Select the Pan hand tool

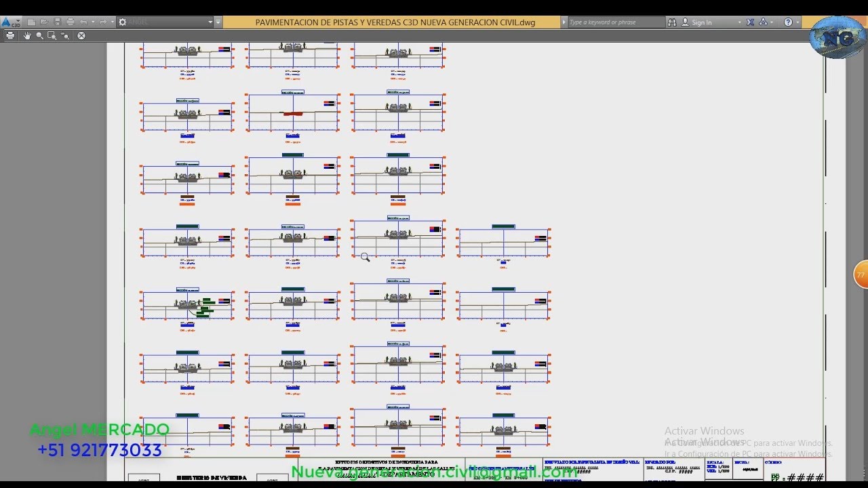click(27, 35)
